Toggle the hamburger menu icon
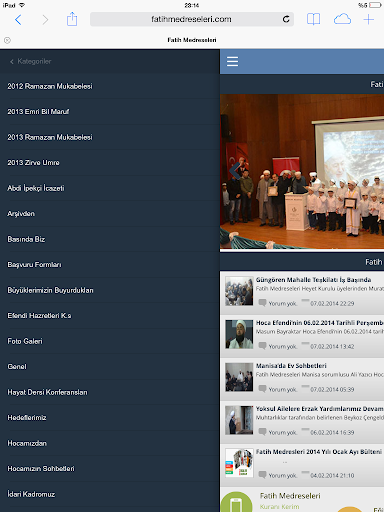384x512 pixels. [x=232, y=61]
